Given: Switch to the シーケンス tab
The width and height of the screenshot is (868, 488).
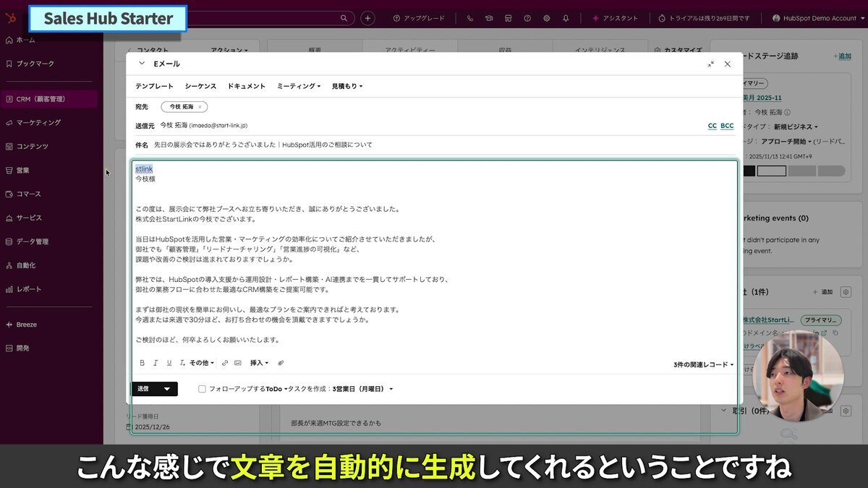Looking at the screenshot, I should (x=200, y=85).
